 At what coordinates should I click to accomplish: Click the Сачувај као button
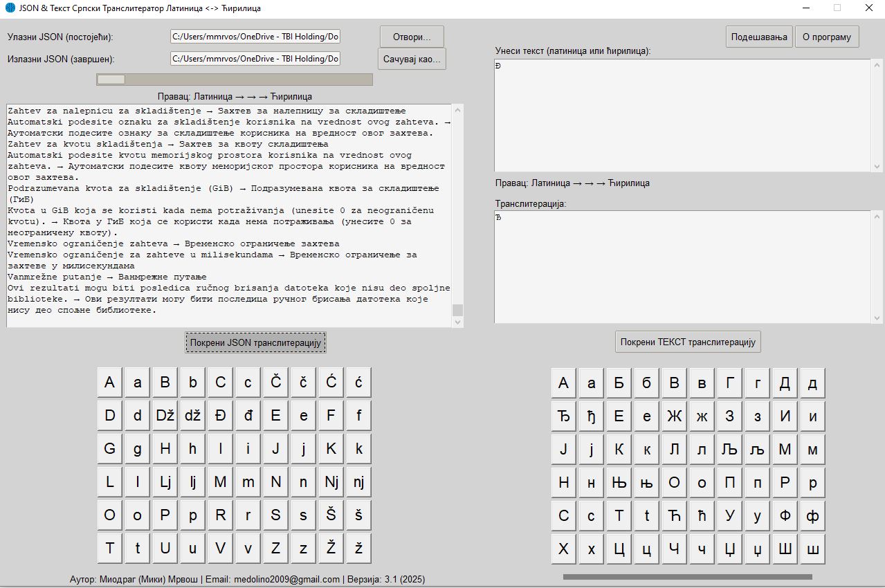[411, 59]
